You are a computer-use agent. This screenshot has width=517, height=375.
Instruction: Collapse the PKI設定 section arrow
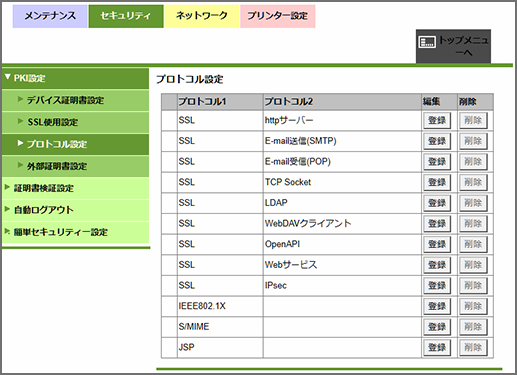click(8, 77)
